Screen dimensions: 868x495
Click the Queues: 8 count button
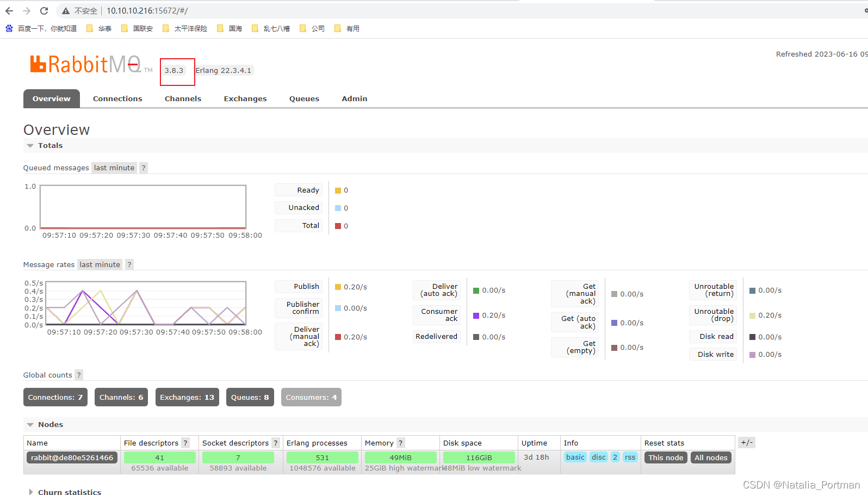(250, 397)
